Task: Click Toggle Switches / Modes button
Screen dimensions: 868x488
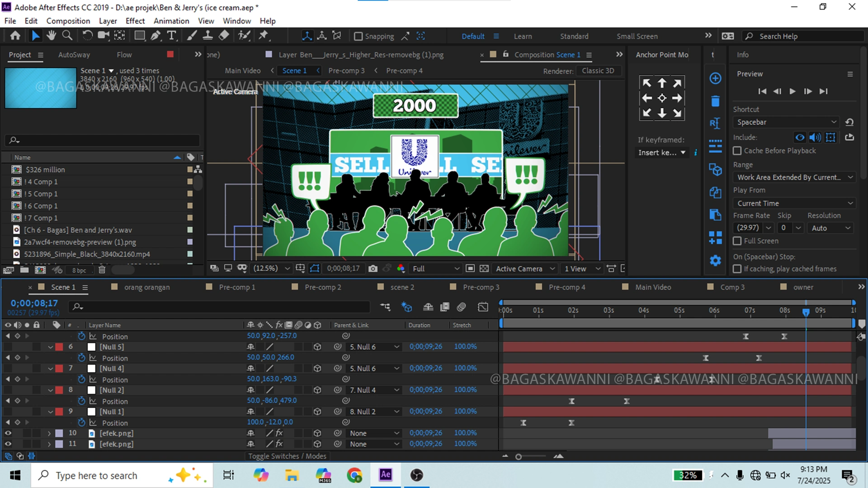Action: [287, 456]
